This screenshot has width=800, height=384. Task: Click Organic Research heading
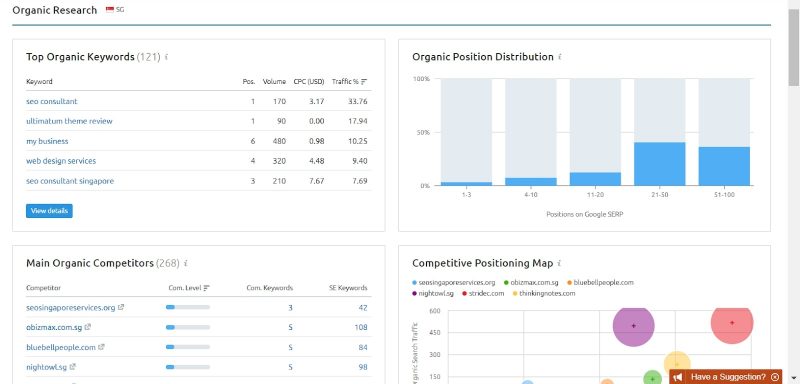point(55,10)
